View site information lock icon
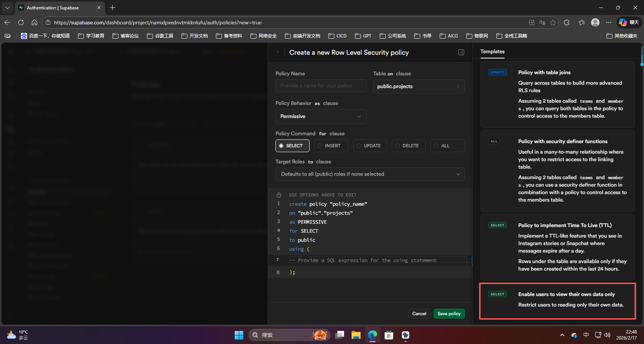This screenshot has height=344, width=644. (48, 22)
